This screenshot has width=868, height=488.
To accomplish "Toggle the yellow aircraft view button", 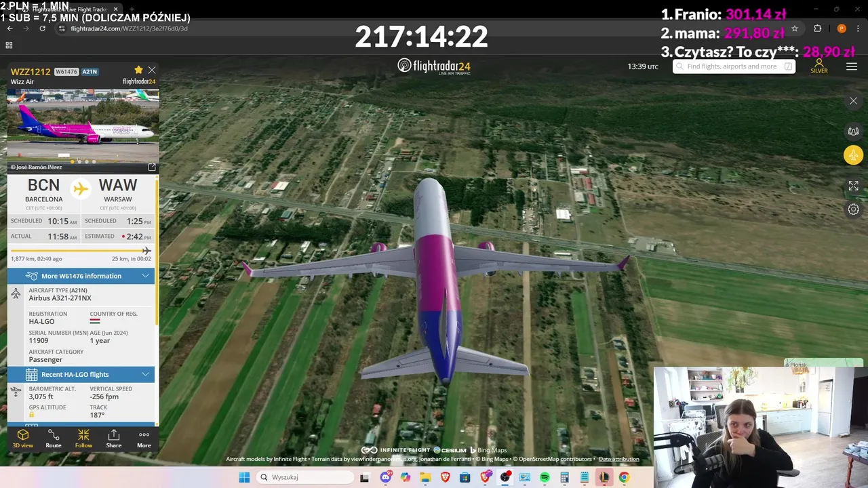I will tap(853, 155).
